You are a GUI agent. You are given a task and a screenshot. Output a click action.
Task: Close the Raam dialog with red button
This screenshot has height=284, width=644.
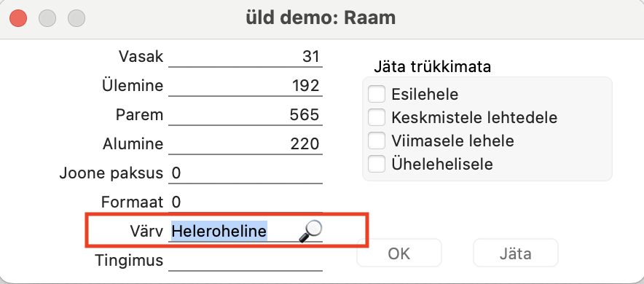tap(18, 18)
